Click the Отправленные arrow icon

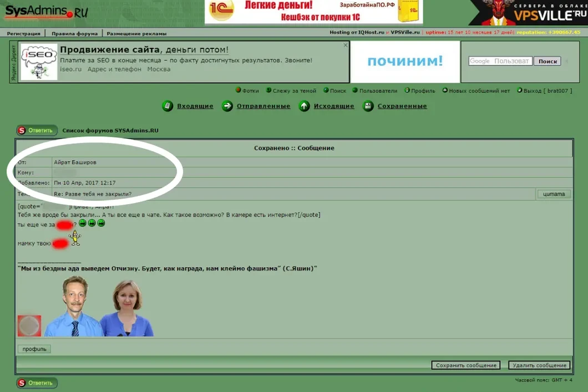point(227,106)
